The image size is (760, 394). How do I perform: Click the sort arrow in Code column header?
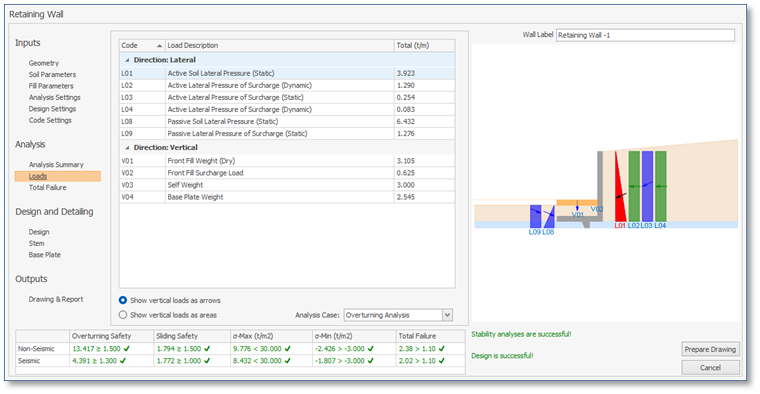tap(159, 46)
